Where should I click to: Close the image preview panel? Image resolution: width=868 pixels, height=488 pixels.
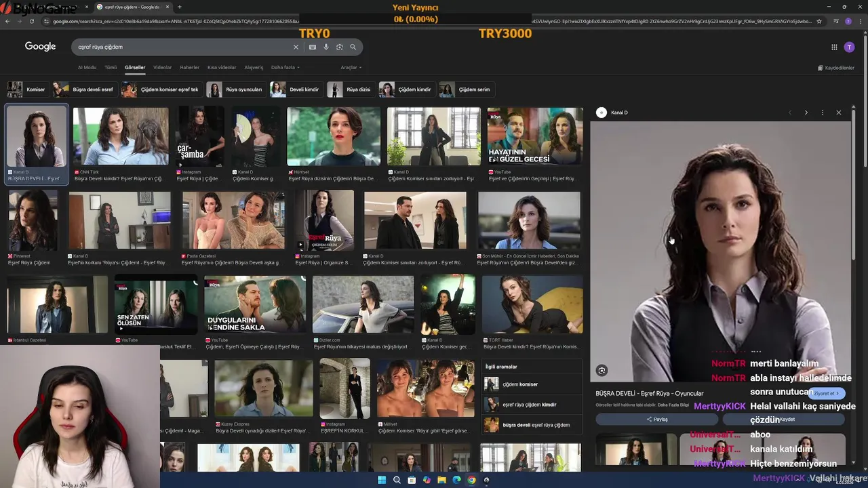(x=838, y=113)
